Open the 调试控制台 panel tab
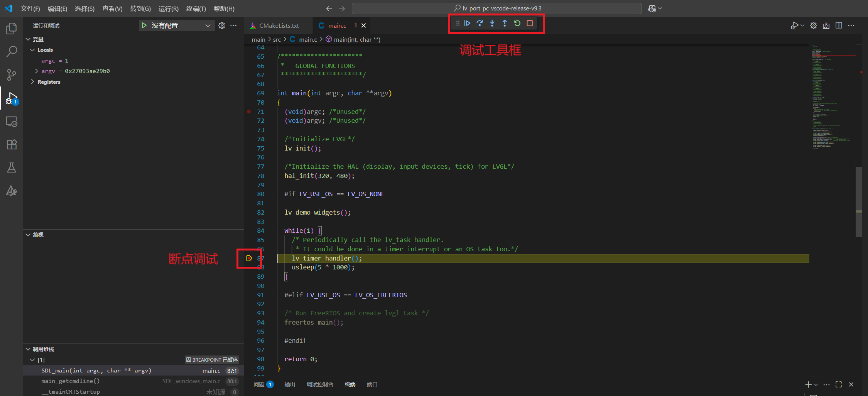The height and width of the screenshot is (396, 868). [320, 384]
